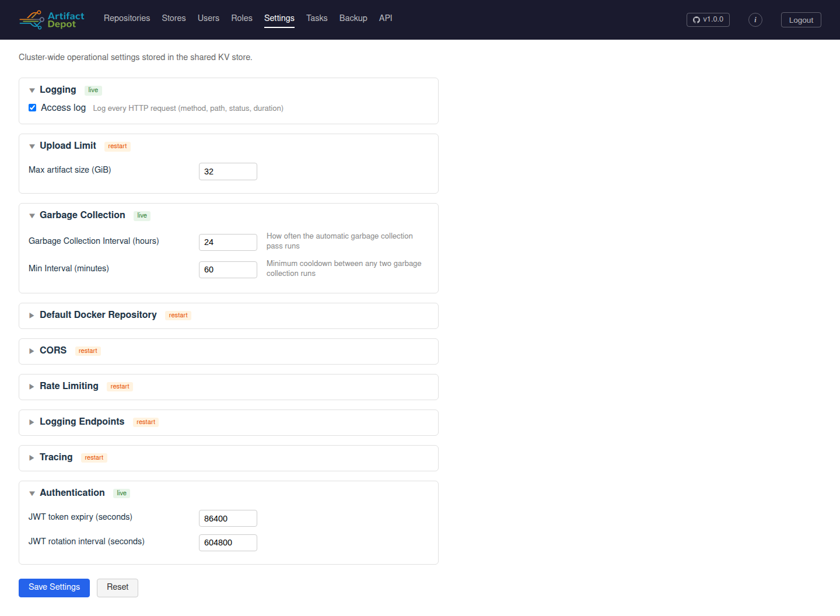840x616 pixels.
Task: Toggle the Access log checkbox
Action: pyautogui.click(x=33, y=108)
